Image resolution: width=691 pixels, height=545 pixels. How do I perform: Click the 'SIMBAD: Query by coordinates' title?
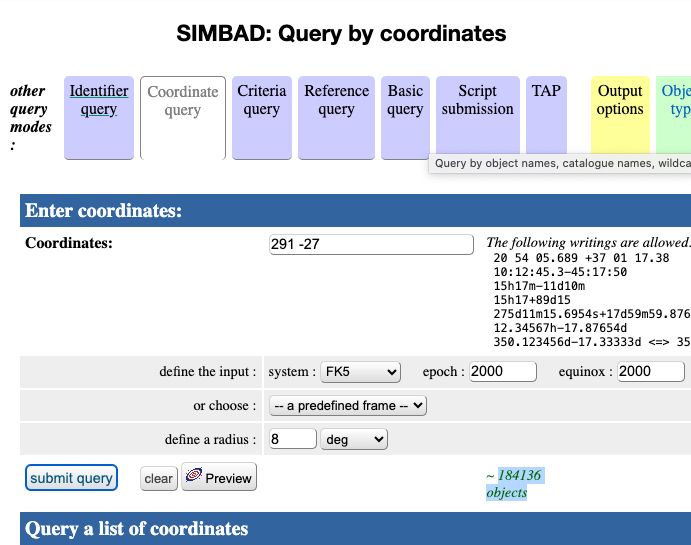coord(341,33)
